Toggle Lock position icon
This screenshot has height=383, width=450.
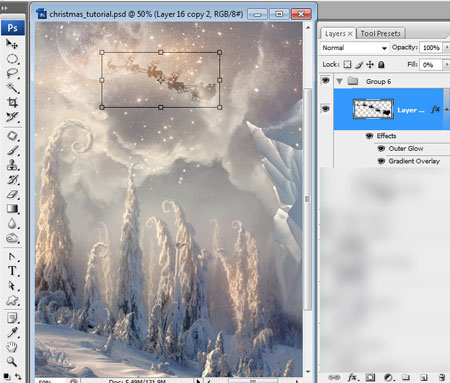click(370, 64)
